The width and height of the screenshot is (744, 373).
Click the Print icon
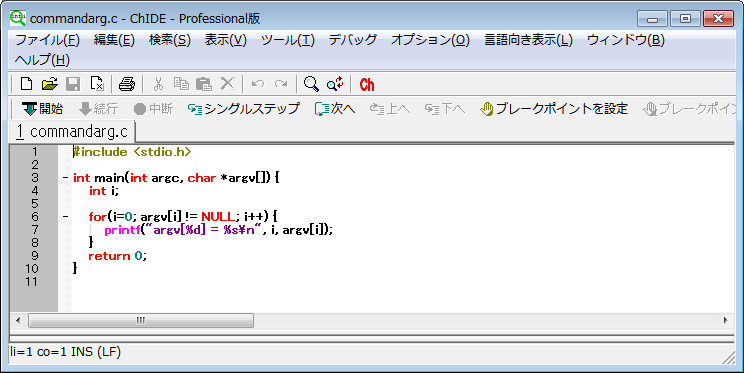tap(127, 84)
